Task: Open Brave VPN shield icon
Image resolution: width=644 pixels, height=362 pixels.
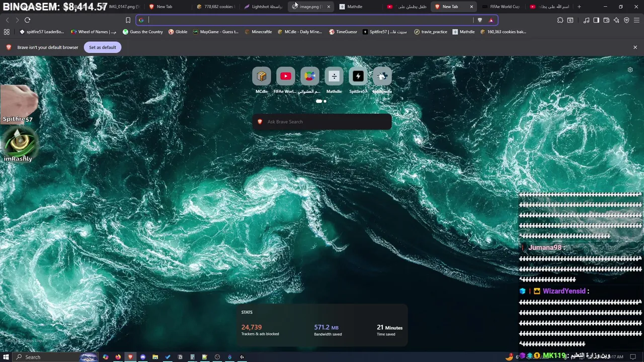Action: click(x=626, y=20)
